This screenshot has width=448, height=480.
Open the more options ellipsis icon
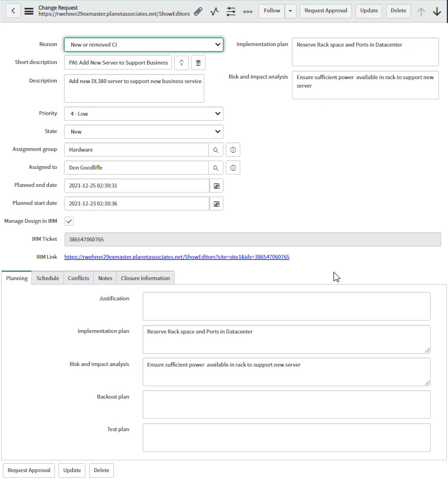tap(248, 12)
